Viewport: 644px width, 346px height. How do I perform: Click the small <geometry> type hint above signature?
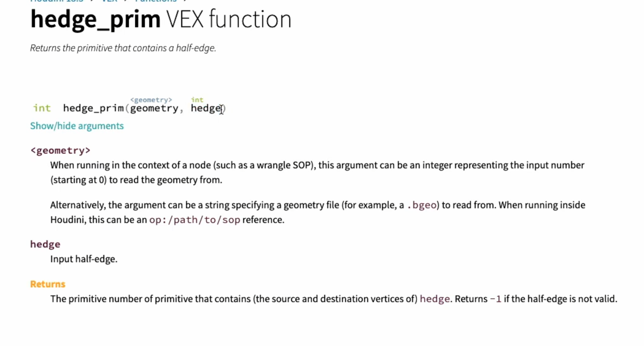click(x=151, y=100)
